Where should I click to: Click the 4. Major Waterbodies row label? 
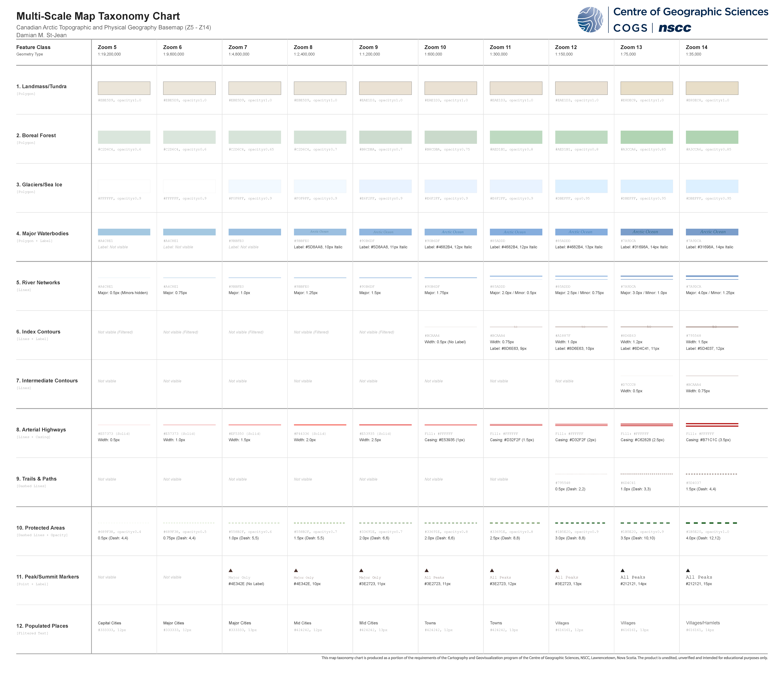(x=42, y=234)
